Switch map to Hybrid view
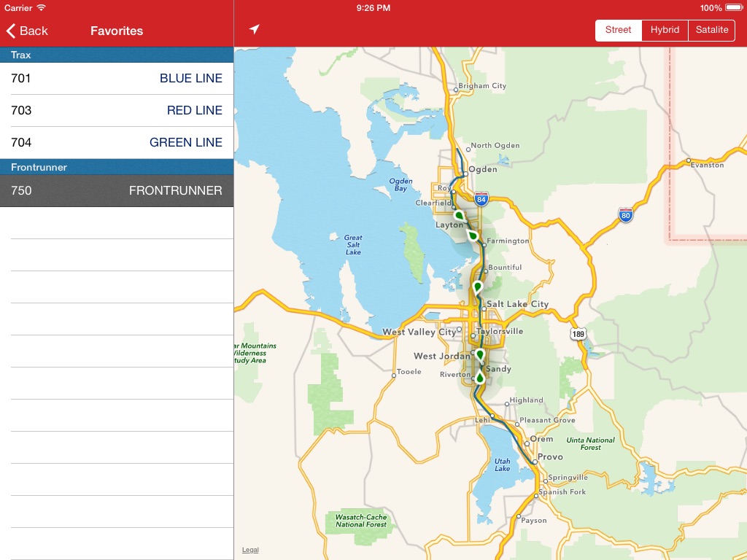 665,30
